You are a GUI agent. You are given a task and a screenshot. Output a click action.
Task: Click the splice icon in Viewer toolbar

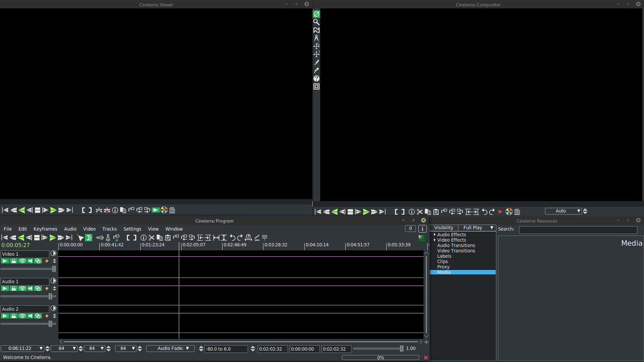click(x=99, y=210)
